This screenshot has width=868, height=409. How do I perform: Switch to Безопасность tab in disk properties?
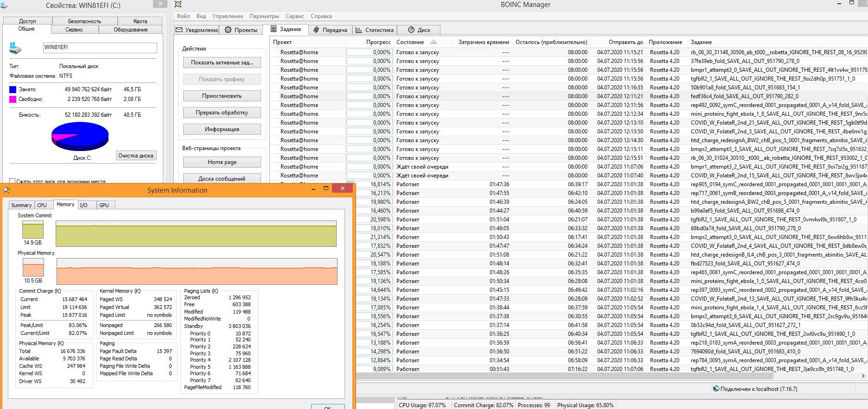[x=84, y=21]
